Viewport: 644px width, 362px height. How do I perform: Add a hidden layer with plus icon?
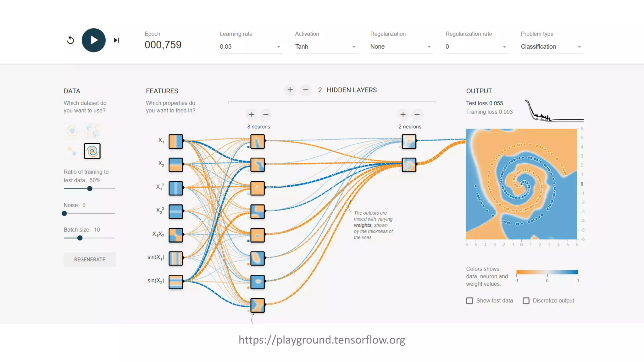(290, 90)
